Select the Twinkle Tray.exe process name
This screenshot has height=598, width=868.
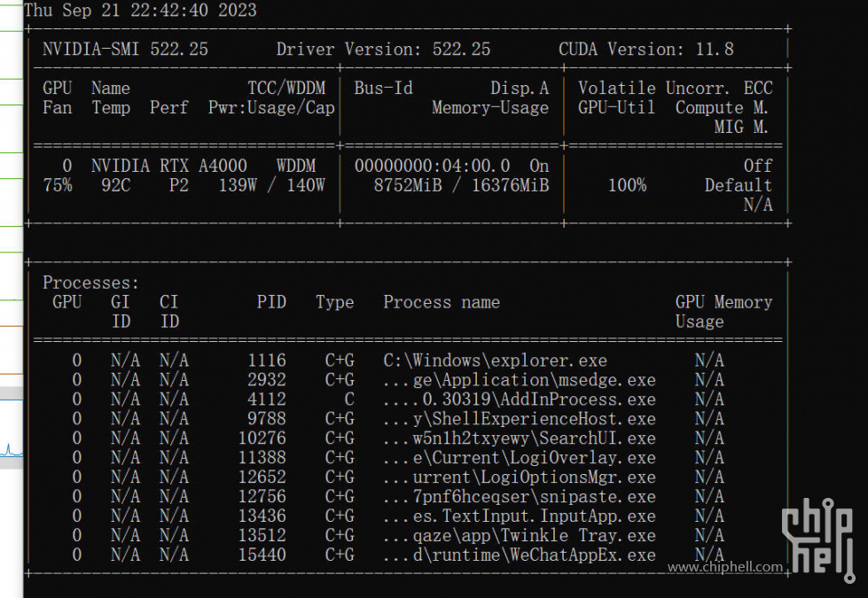520,535
